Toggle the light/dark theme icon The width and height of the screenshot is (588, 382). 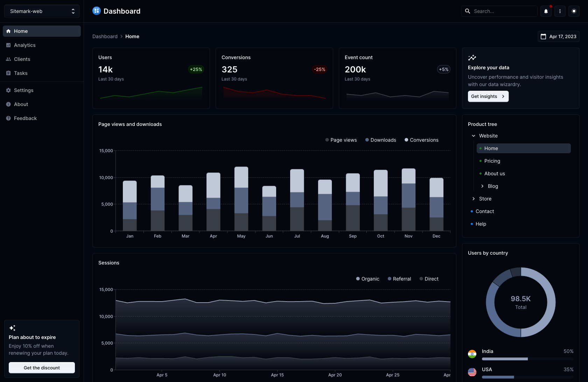[574, 11]
